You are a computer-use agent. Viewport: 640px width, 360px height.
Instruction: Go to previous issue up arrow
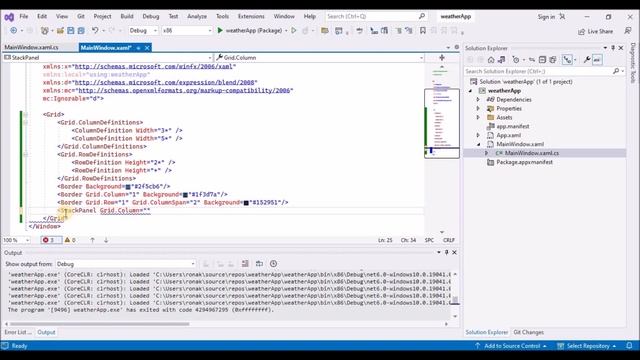(x=92, y=240)
